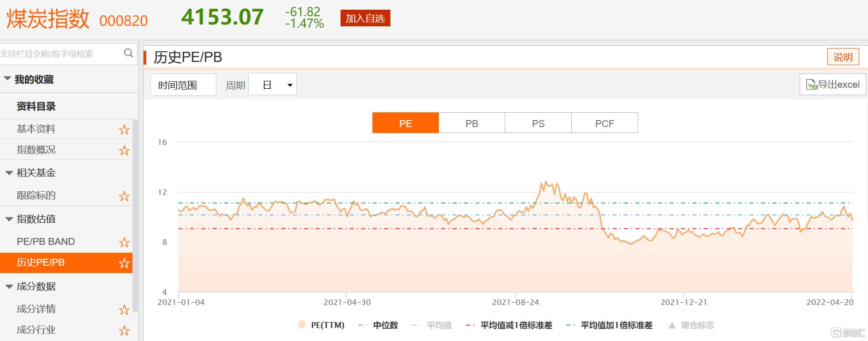The height and width of the screenshot is (341, 868).
Task: Toggle 中位数 line in legend
Action: (378, 325)
